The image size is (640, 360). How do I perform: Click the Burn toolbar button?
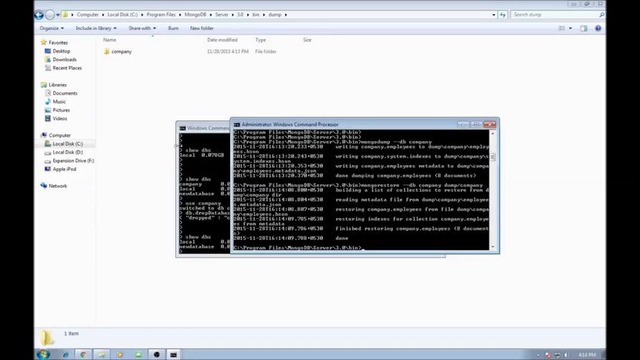pyautogui.click(x=173, y=28)
